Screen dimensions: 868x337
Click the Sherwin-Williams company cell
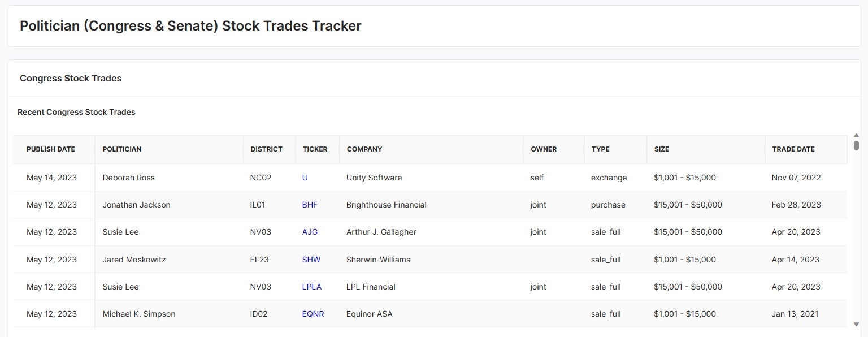tap(431, 260)
